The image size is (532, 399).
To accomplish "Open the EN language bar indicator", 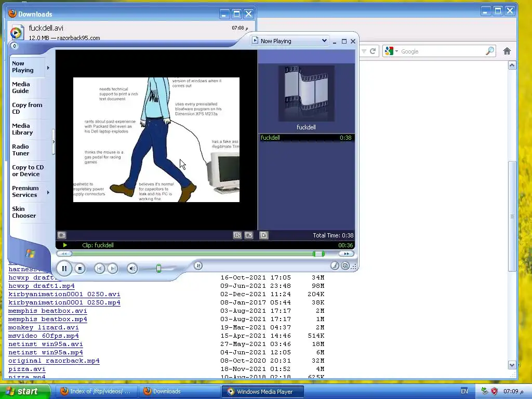I will [464, 391].
